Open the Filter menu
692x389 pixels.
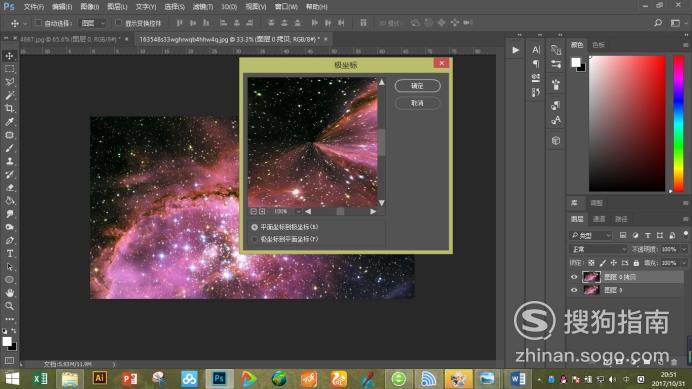pos(203,7)
